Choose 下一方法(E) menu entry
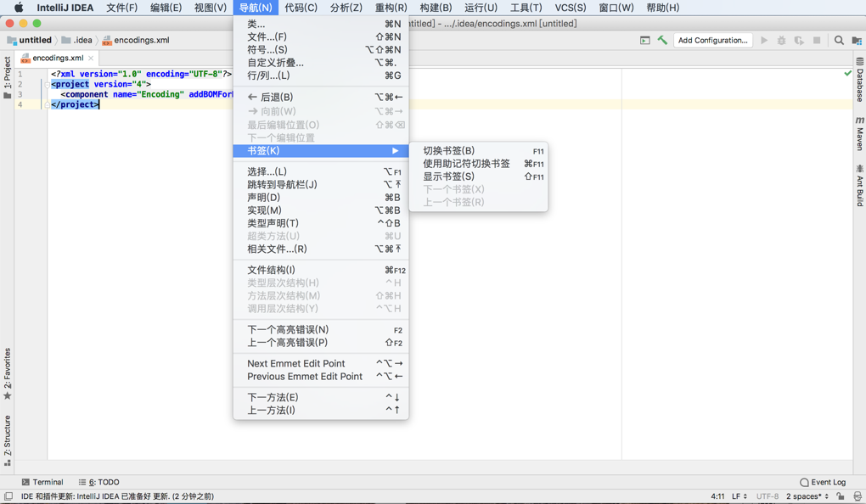866x504 pixels. (x=321, y=397)
